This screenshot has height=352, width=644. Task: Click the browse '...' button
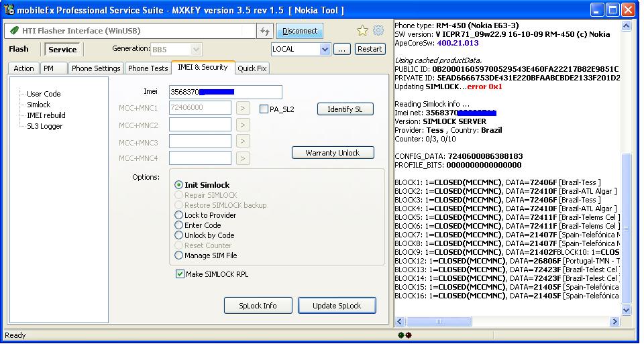coord(341,49)
